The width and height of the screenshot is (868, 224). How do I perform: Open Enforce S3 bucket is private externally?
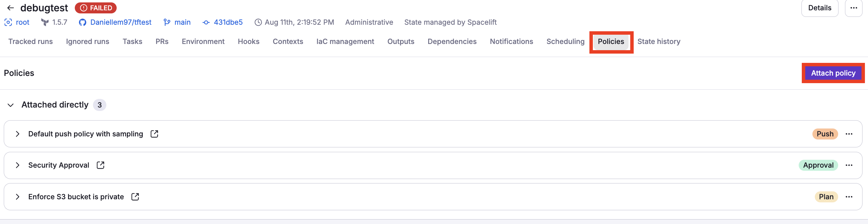[x=135, y=197]
